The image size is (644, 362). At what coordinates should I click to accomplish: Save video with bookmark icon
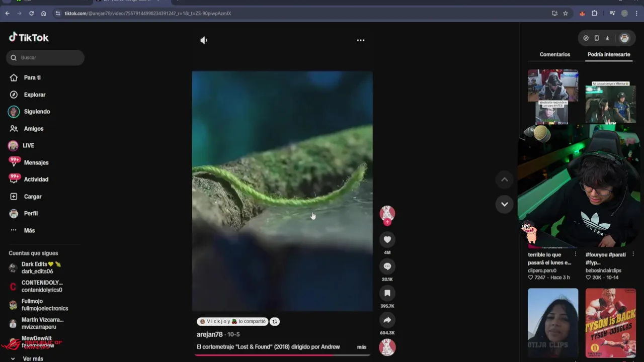387,293
